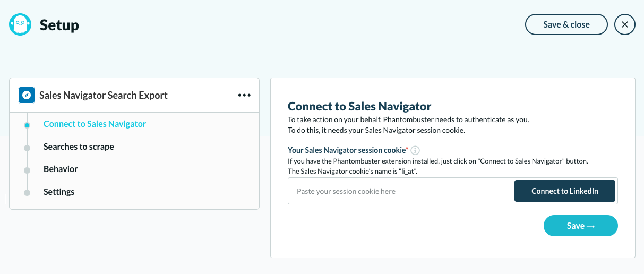Click the Behavior step dot

(27, 170)
